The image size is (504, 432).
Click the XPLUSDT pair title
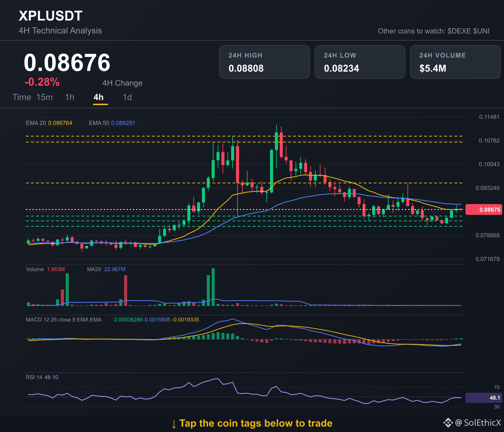coord(51,16)
